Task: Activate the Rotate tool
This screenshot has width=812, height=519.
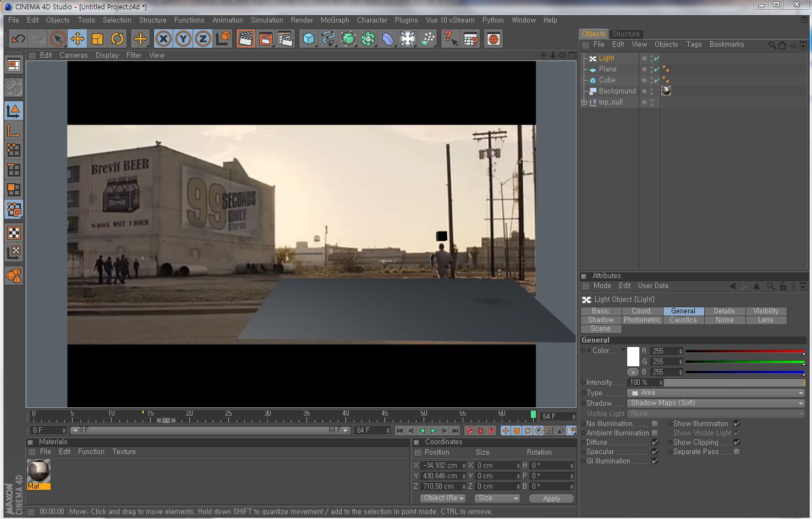Action: 117,39
